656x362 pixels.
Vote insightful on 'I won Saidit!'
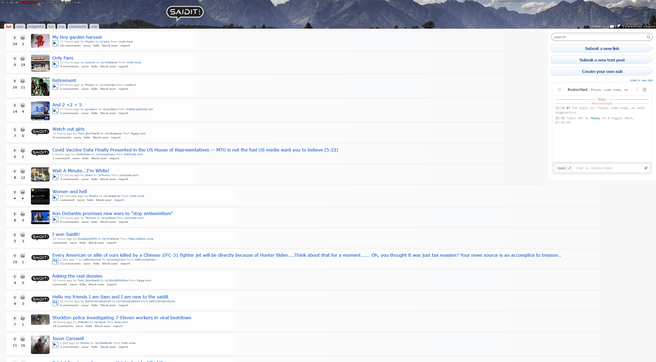pos(15,236)
